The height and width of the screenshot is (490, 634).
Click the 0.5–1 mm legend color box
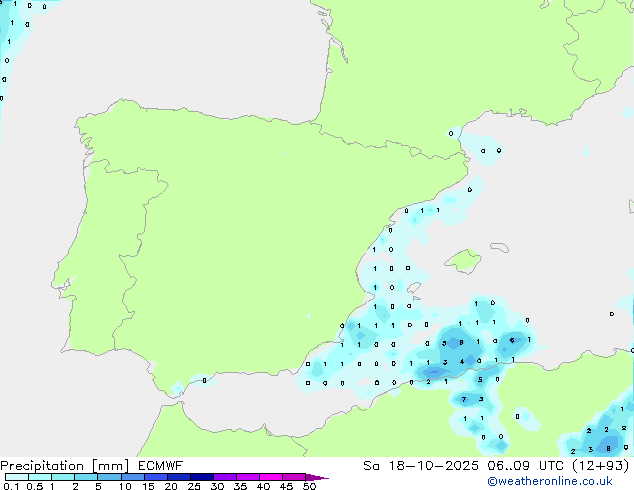(40, 477)
